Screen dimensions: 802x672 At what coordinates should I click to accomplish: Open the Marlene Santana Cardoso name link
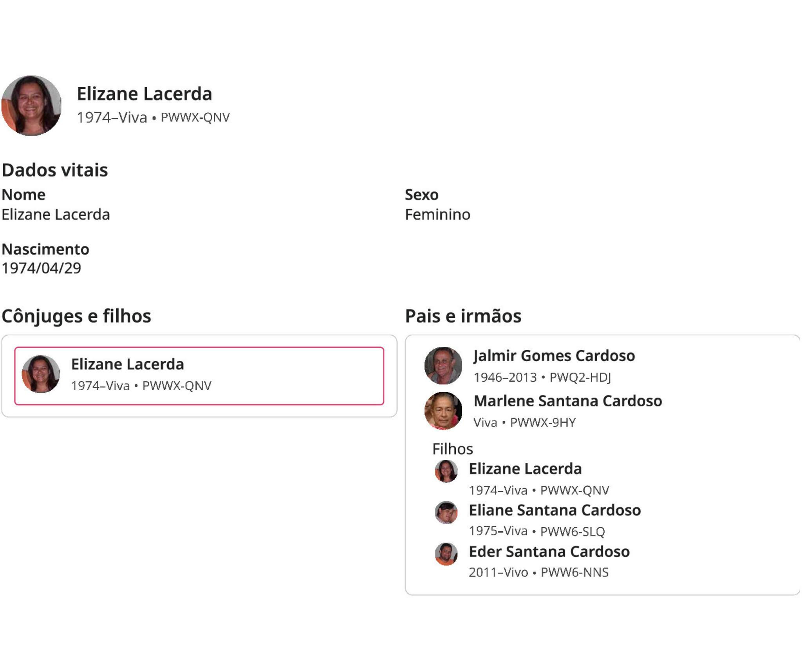pyautogui.click(x=567, y=401)
